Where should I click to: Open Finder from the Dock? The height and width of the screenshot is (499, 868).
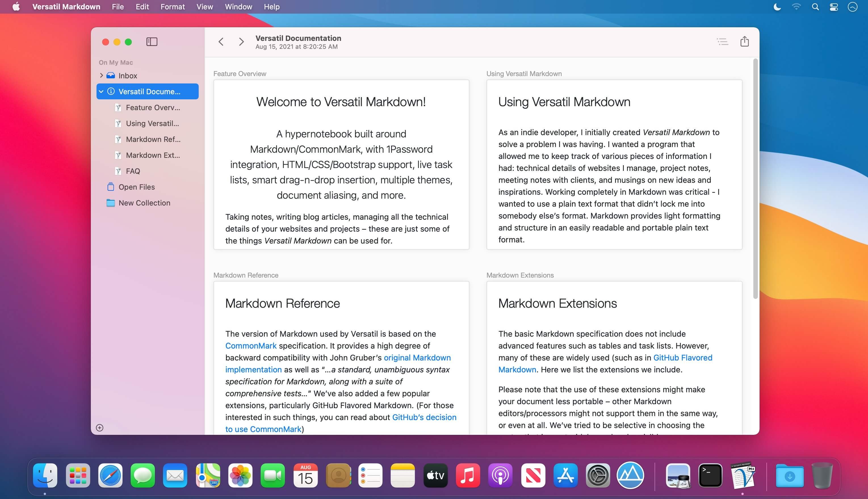[x=45, y=475]
